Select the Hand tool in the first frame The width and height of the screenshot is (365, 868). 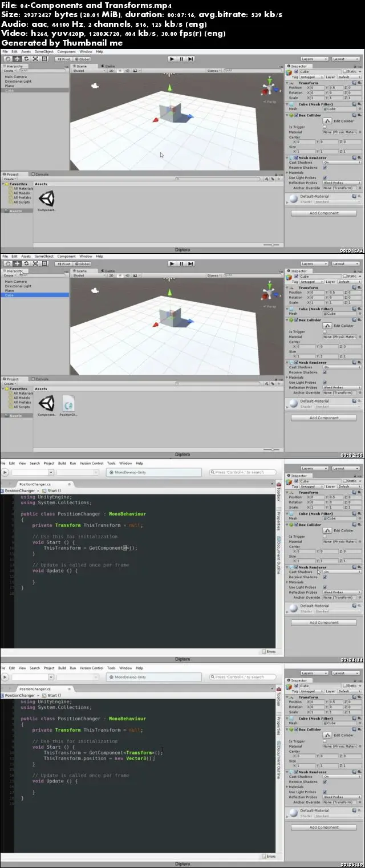coord(7,59)
